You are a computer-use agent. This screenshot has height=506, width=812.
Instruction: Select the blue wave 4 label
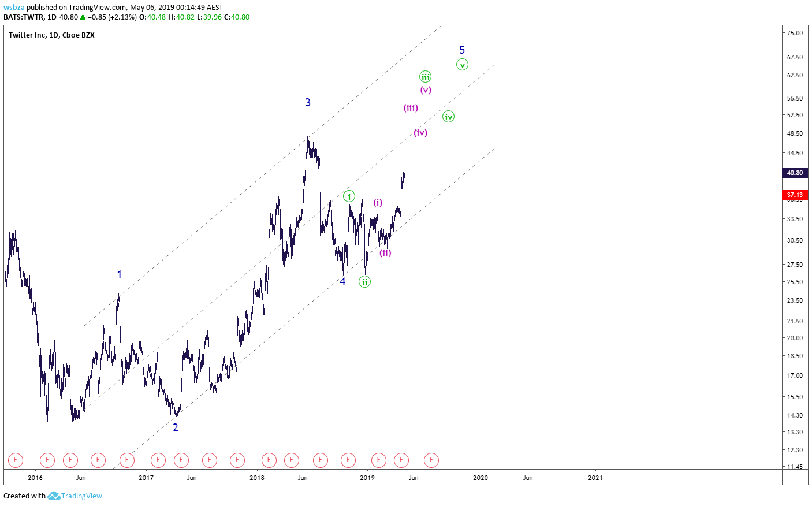pyautogui.click(x=342, y=282)
